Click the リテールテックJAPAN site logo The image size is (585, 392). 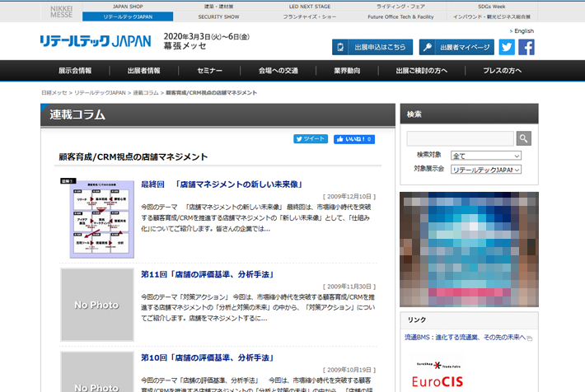pos(96,41)
